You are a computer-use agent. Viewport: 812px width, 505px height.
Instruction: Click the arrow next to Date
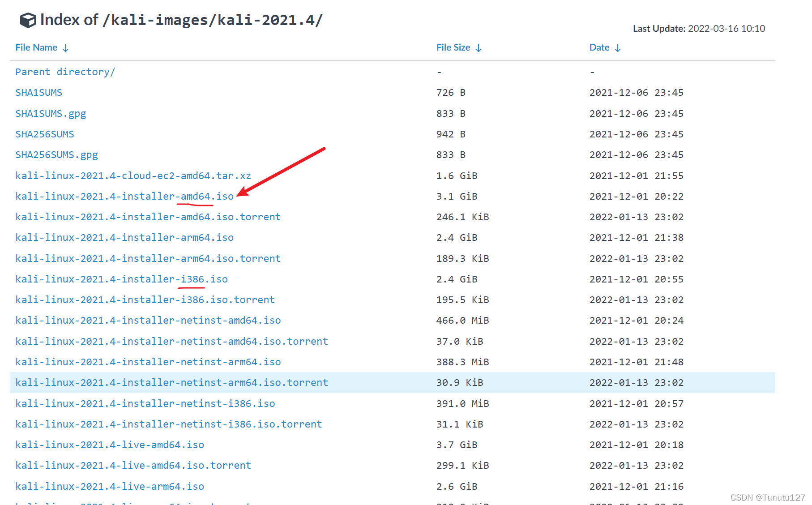coord(618,48)
